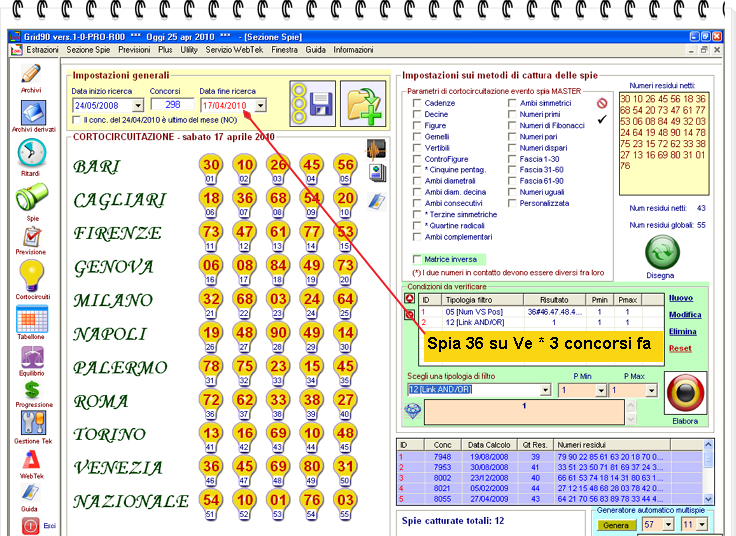Open the Plus menu

click(x=165, y=50)
